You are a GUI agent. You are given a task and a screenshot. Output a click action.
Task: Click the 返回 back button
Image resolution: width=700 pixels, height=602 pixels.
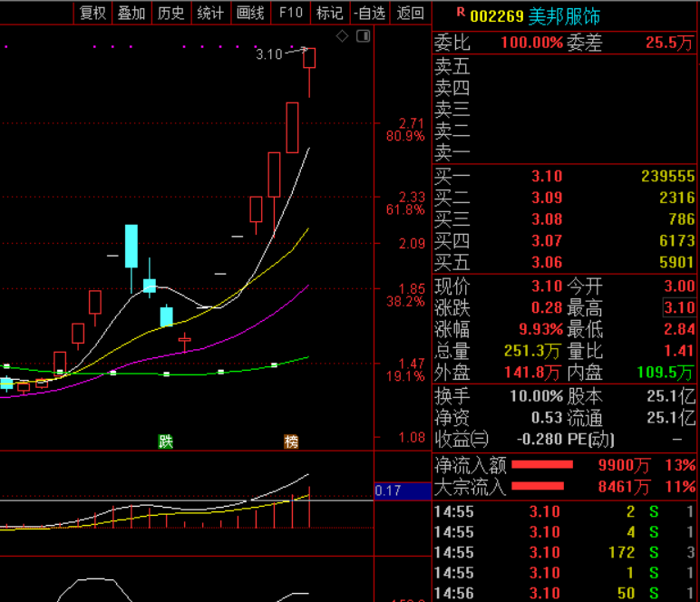pyautogui.click(x=410, y=13)
